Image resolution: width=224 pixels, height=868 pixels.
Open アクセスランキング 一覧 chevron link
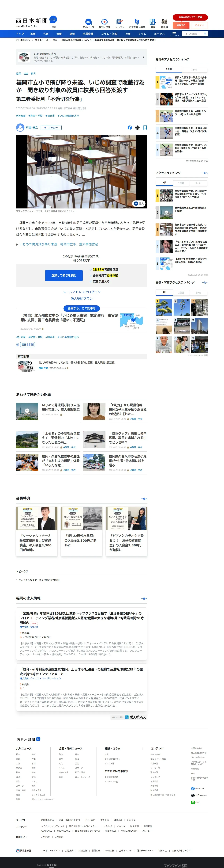point(205,173)
